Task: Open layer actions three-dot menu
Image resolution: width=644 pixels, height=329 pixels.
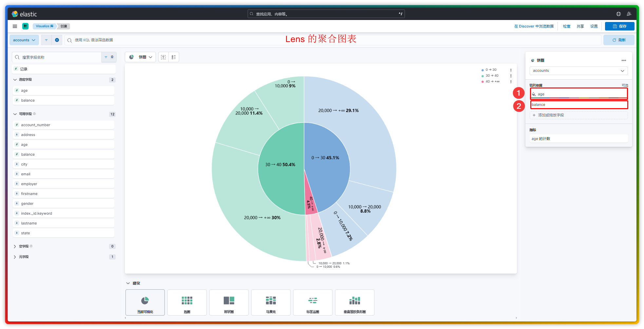Action: pyautogui.click(x=624, y=60)
